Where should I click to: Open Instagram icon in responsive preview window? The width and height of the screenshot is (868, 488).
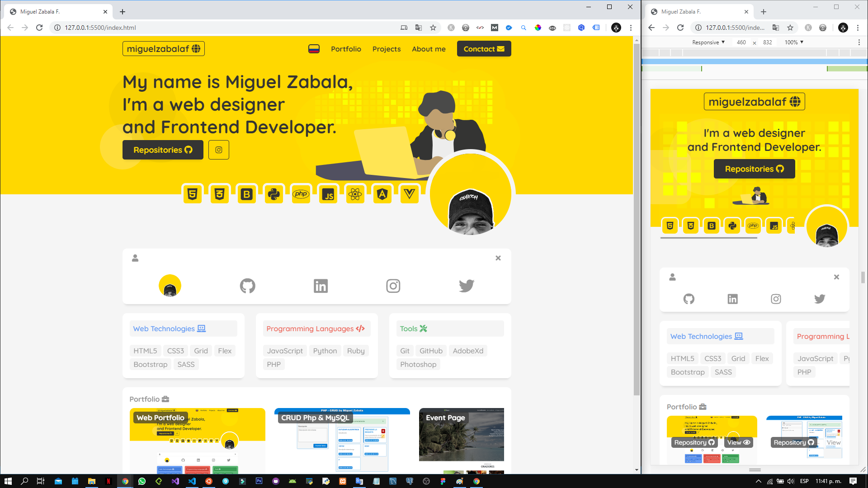click(776, 299)
